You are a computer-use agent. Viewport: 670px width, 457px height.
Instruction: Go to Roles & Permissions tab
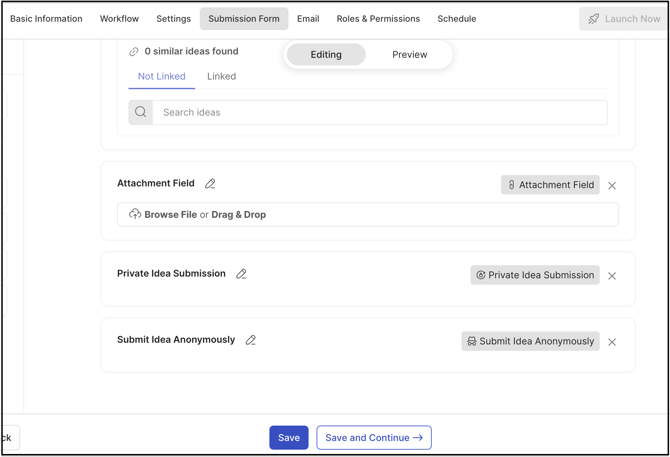pyautogui.click(x=378, y=19)
